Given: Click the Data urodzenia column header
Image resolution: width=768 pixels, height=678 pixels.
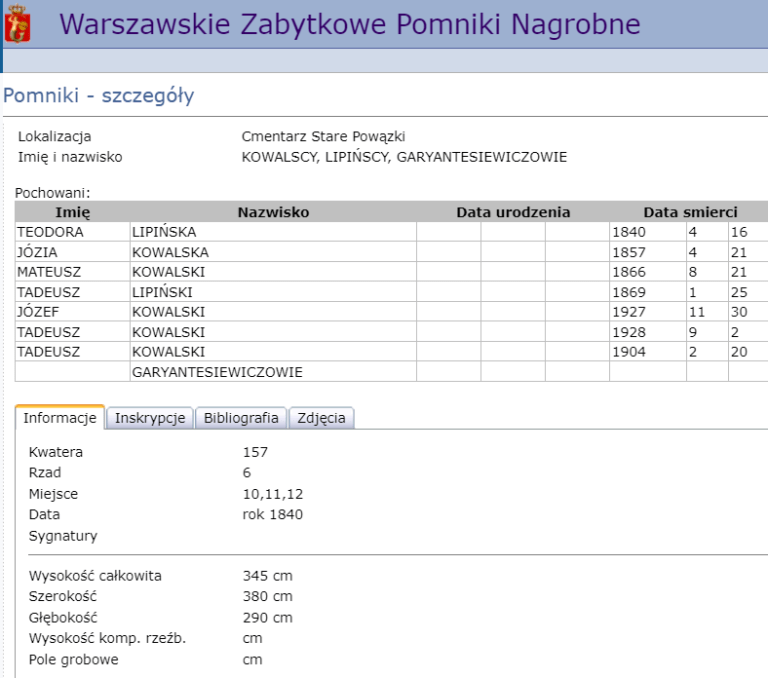Looking at the screenshot, I should tap(513, 212).
